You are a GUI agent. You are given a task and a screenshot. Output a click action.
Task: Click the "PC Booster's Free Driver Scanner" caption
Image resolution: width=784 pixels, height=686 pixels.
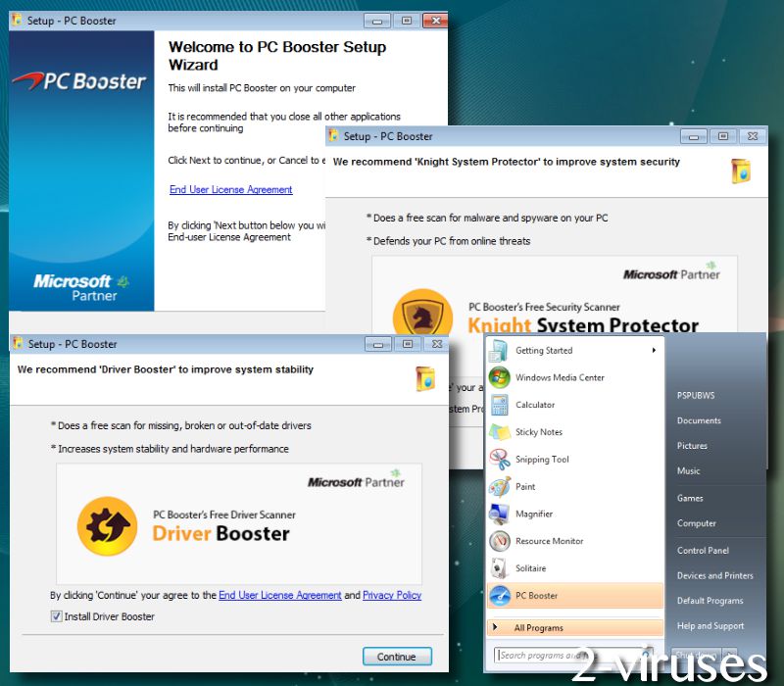(224, 514)
